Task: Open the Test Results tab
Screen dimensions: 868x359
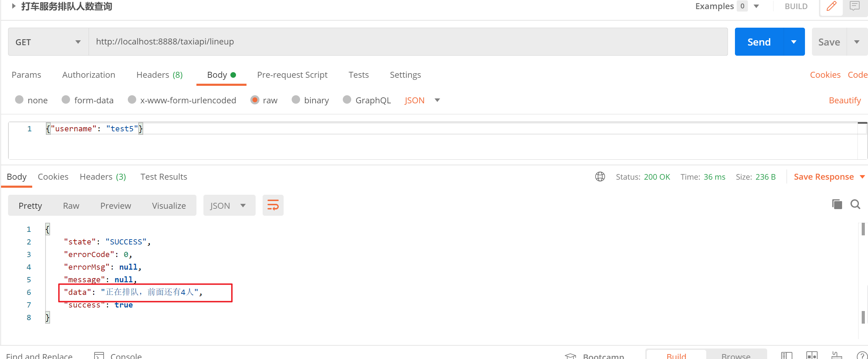Action: pos(164,177)
